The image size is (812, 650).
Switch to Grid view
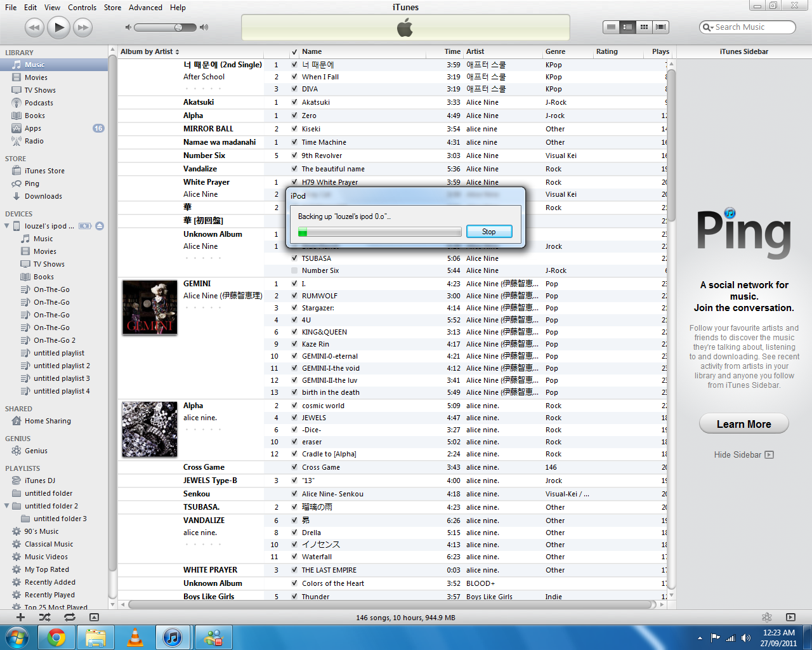[644, 27]
